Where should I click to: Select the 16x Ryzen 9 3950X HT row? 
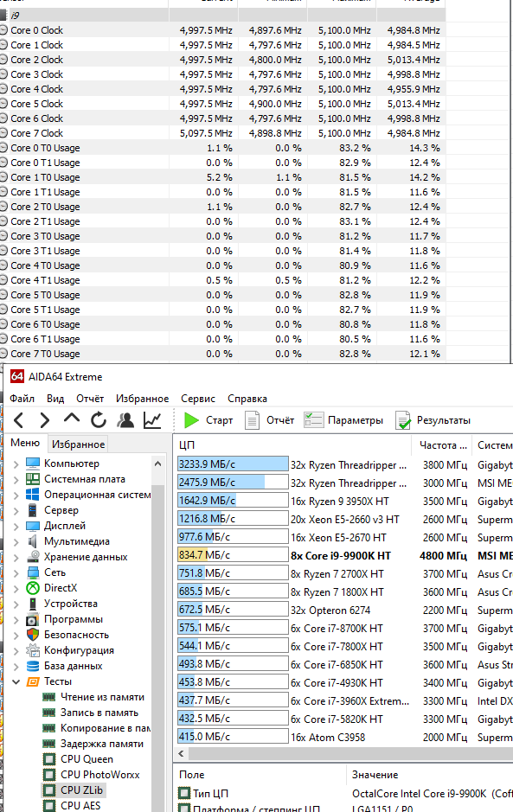tap(343, 502)
